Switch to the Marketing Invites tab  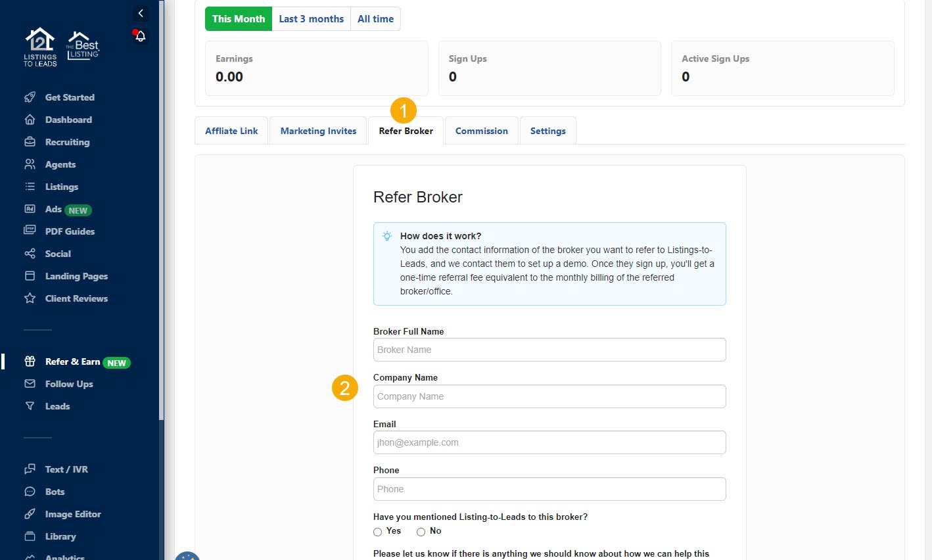(x=318, y=131)
